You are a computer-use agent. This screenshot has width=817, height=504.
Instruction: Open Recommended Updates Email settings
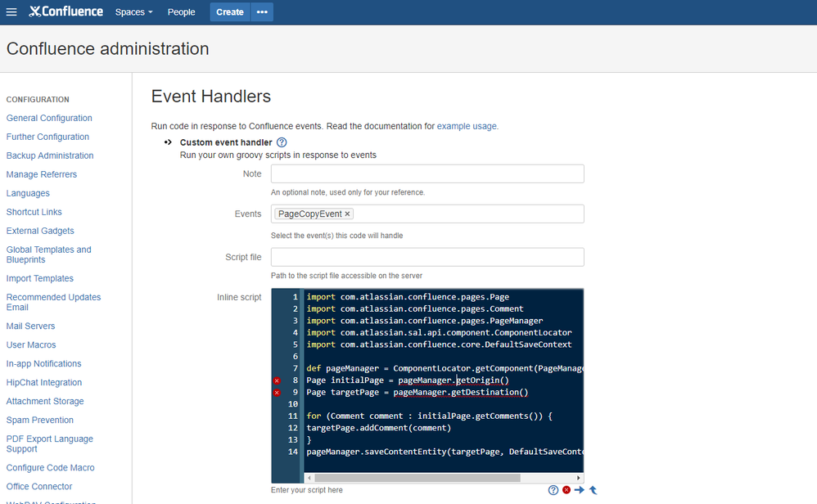pos(53,302)
